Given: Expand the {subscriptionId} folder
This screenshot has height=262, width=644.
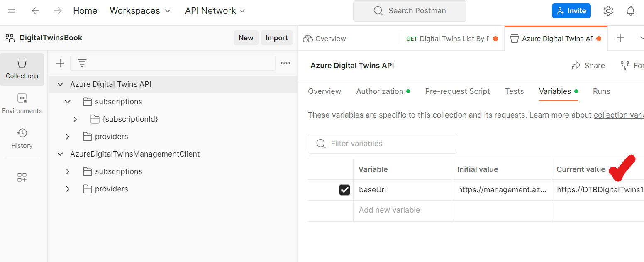Looking at the screenshot, I should (75, 119).
